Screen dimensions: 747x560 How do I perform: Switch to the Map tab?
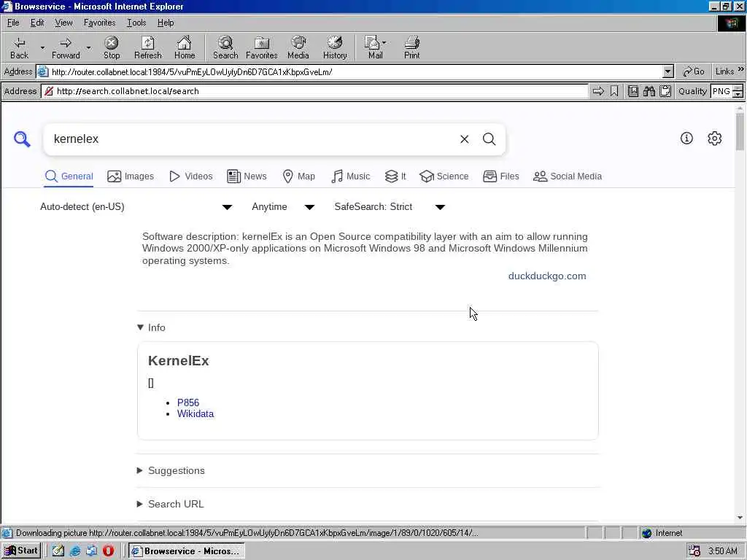click(x=298, y=176)
